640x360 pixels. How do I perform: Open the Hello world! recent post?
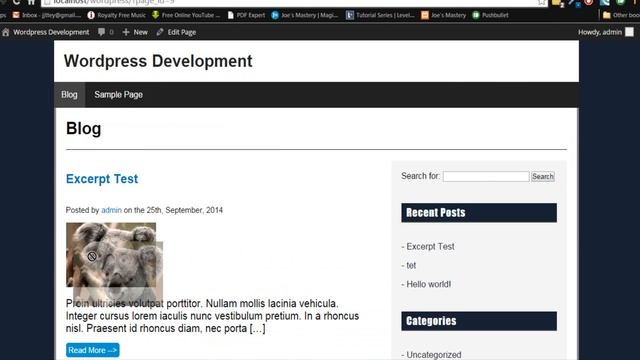point(429,284)
